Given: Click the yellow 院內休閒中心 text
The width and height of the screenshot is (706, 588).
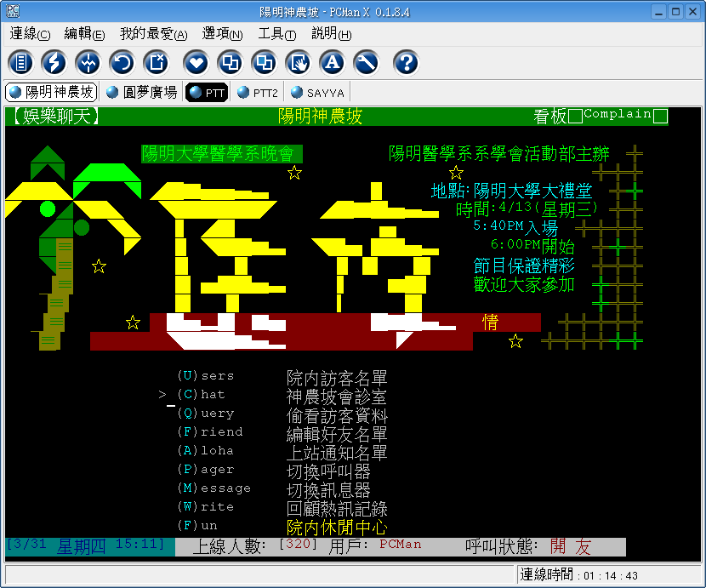Looking at the screenshot, I should click(x=337, y=528).
